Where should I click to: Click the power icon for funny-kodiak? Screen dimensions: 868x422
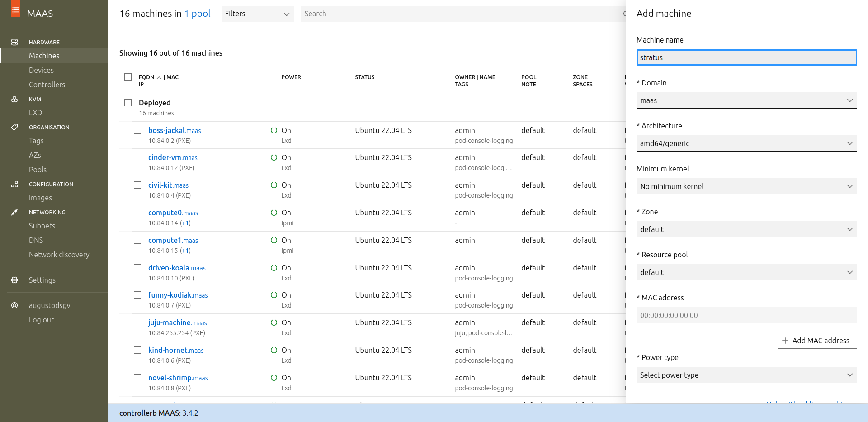click(x=274, y=295)
